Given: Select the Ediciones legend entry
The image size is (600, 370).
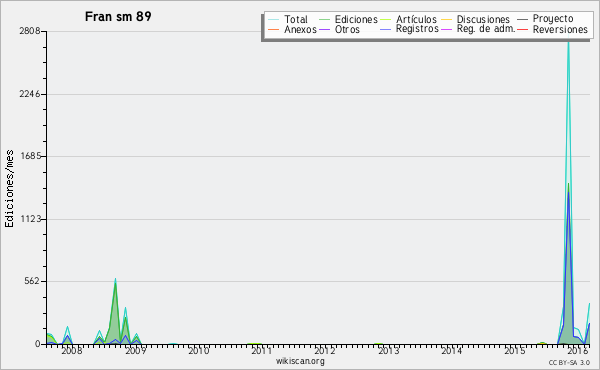Looking at the screenshot, I should click(356, 19).
